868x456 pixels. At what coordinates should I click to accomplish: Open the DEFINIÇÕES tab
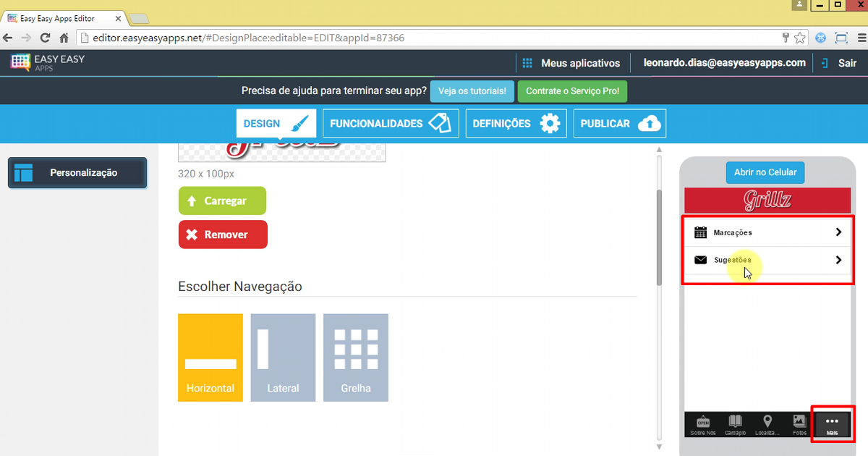coord(516,123)
